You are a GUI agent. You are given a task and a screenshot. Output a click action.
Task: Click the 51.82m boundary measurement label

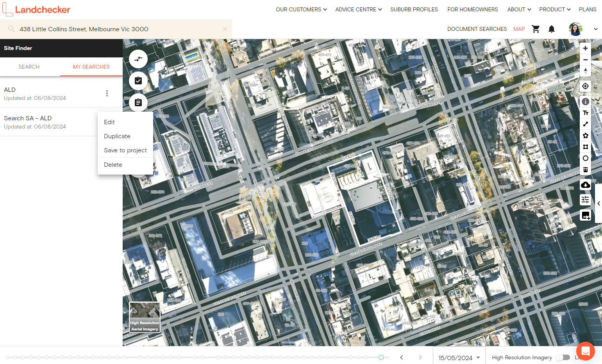click(349, 157)
